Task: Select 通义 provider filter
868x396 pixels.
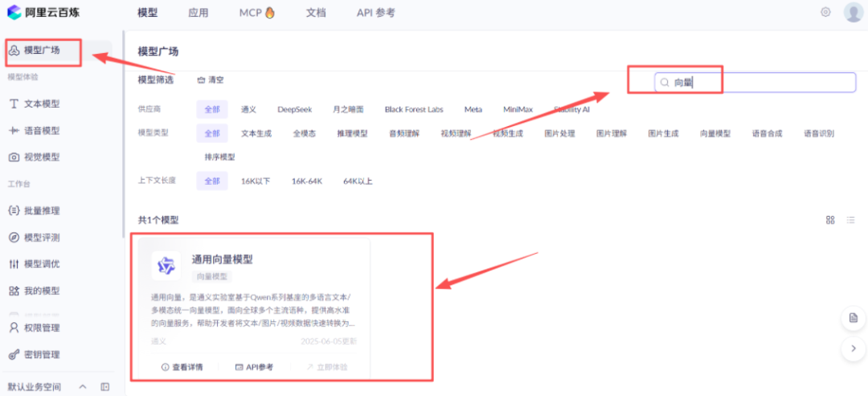Action: pos(248,109)
